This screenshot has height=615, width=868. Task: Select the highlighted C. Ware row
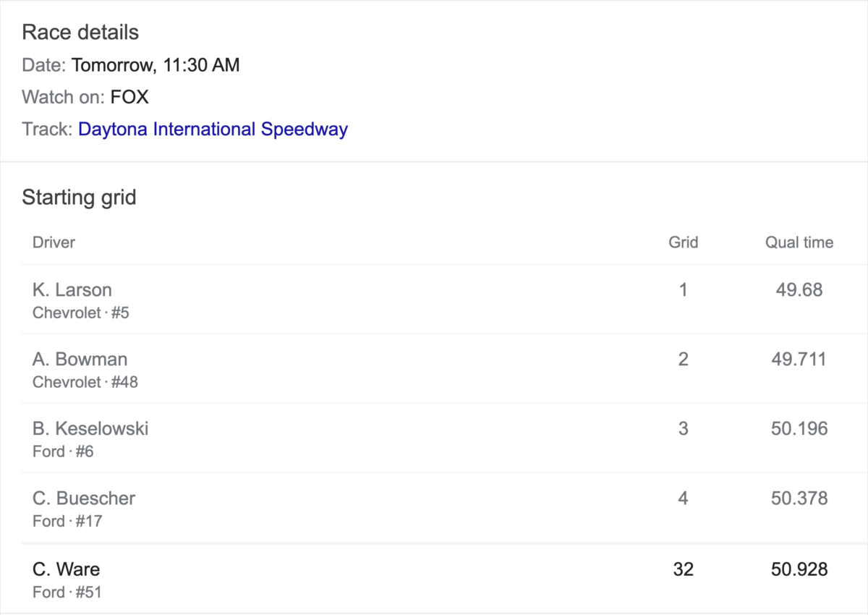tap(444, 579)
